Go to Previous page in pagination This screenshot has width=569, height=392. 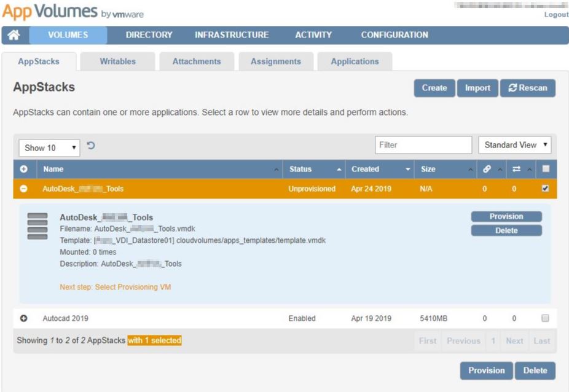(463, 341)
